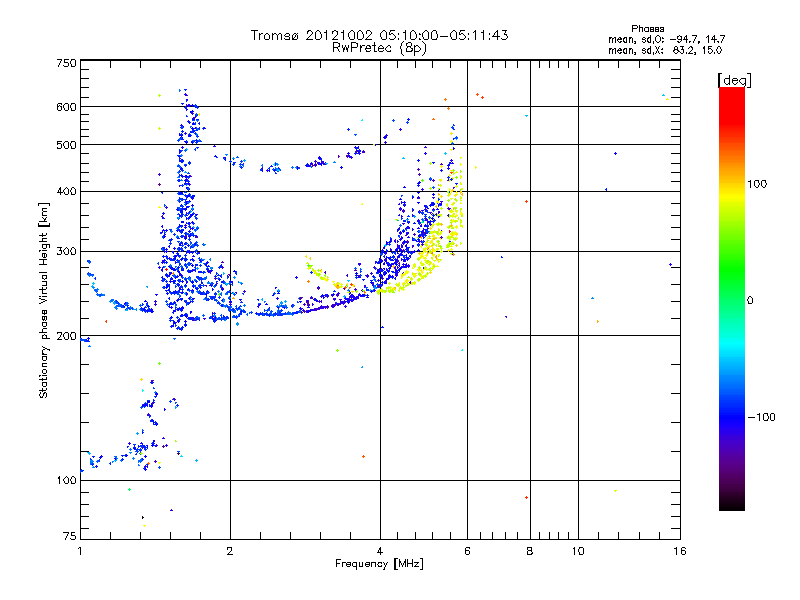Click the 'mean, sd,O: -94.7, 14.7' line
800x600 pixels.
[666, 39]
